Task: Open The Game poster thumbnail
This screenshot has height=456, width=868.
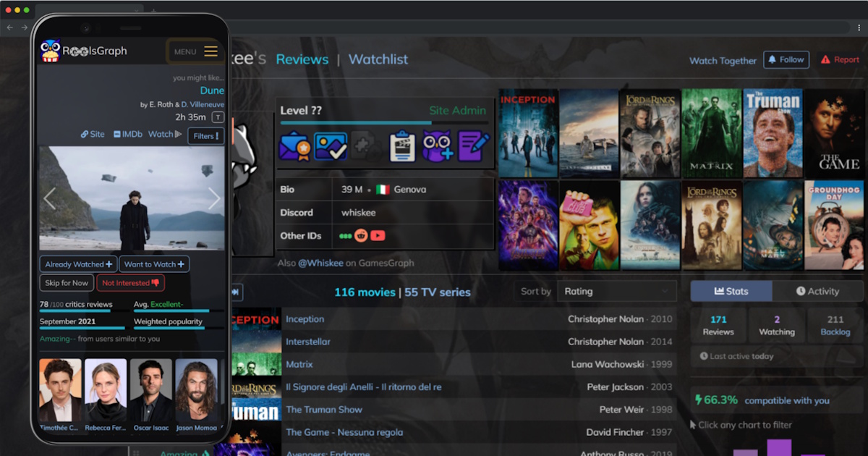Action: coord(834,133)
